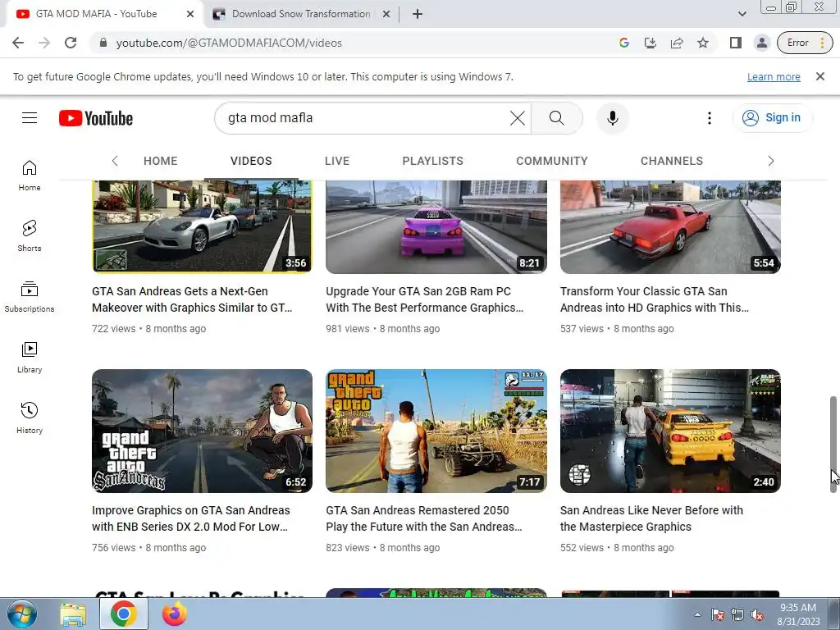
Task: Play the 2:40 yellow taxi video thumbnail
Action: pyautogui.click(x=670, y=431)
